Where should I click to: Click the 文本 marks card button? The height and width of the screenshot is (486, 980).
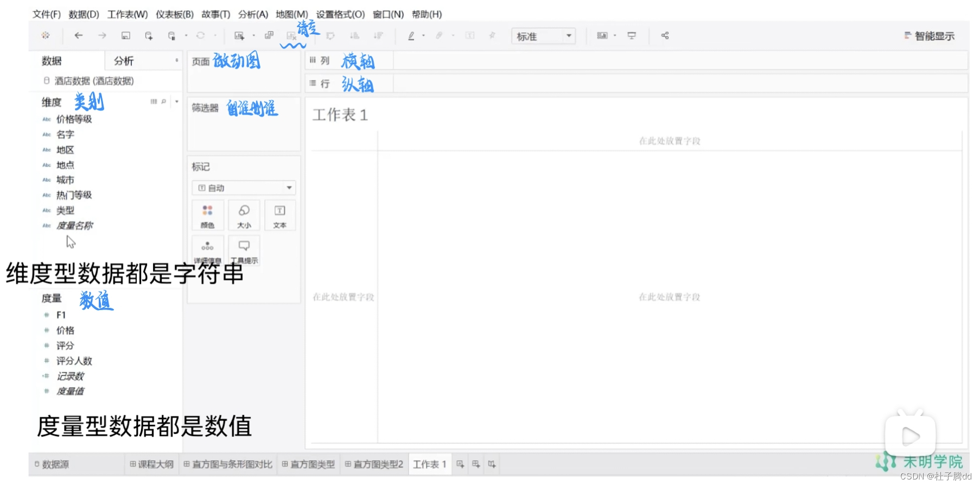click(280, 216)
